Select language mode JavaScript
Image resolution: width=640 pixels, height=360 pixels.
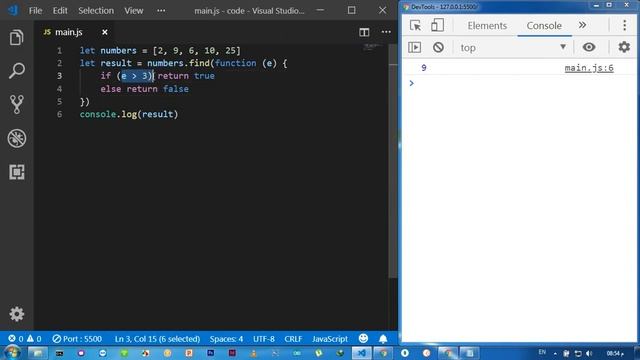click(x=330, y=339)
